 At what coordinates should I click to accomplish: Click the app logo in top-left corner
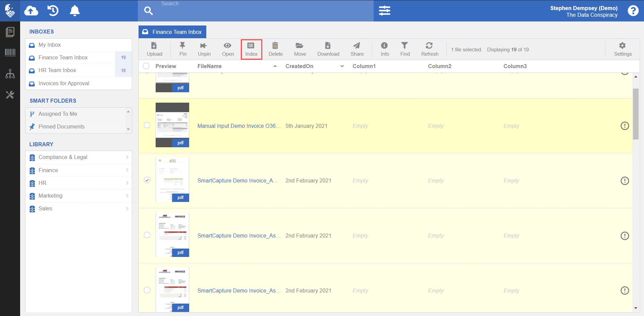coord(10,11)
